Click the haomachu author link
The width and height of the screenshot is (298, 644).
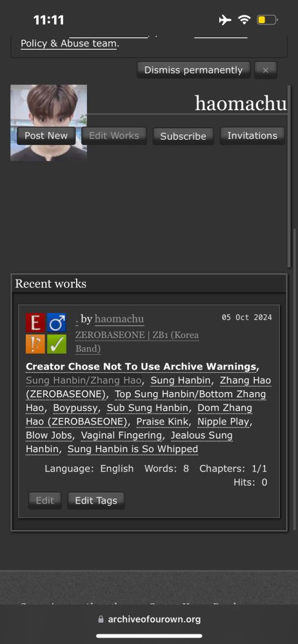(x=119, y=319)
